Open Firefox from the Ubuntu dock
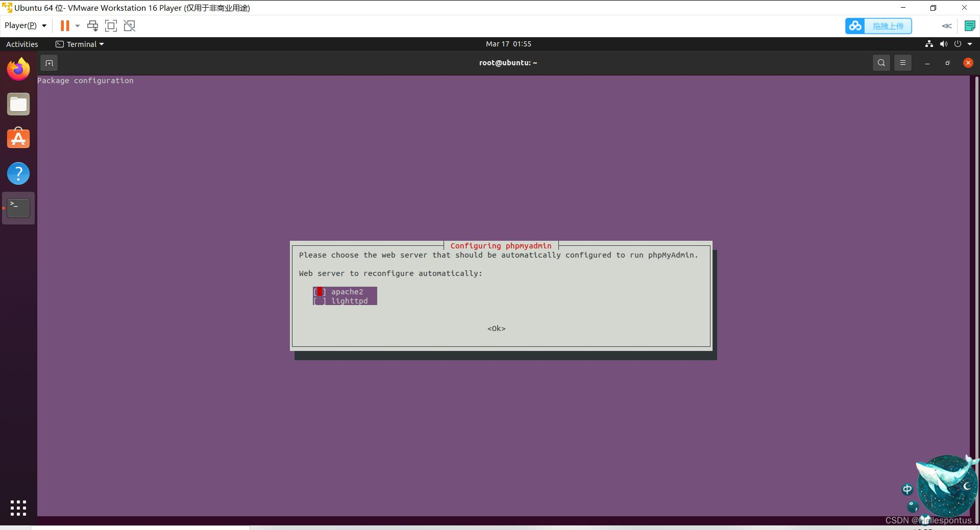 pyautogui.click(x=18, y=69)
